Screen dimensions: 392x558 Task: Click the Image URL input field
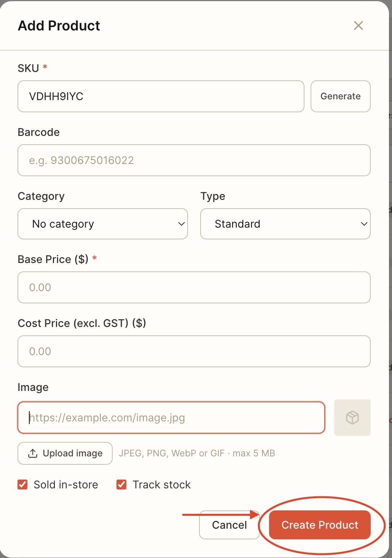(171, 418)
